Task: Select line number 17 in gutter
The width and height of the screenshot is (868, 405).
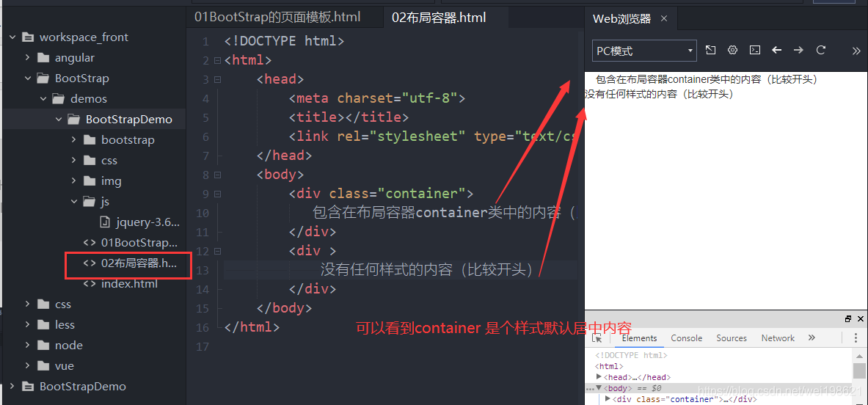Action: [x=201, y=346]
